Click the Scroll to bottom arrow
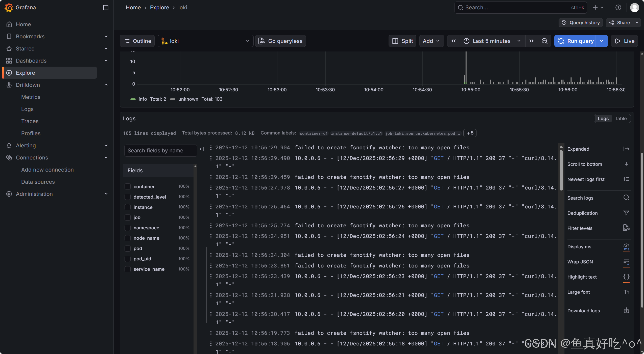The width and height of the screenshot is (644, 354). [x=626, y=164]
